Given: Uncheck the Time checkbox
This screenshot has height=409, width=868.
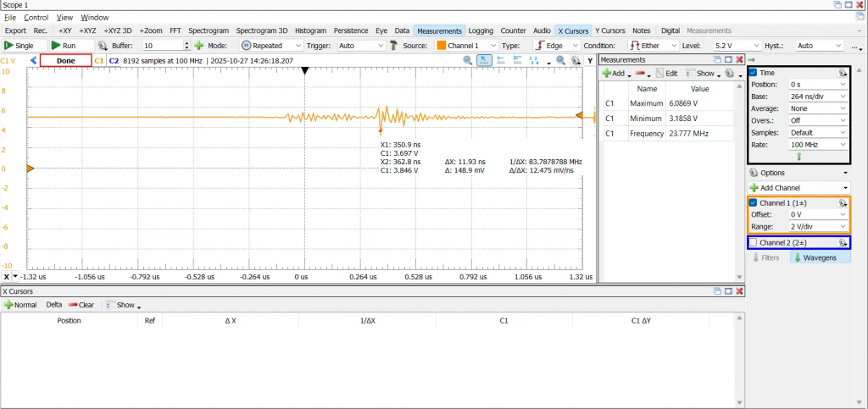Looking at the screenshot, I should 753,73.
